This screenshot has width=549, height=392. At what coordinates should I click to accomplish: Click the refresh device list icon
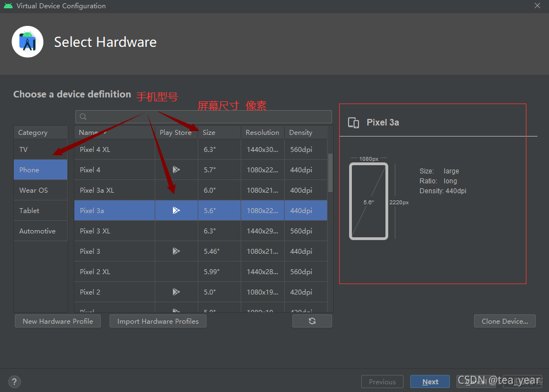(x=312, y=320)
